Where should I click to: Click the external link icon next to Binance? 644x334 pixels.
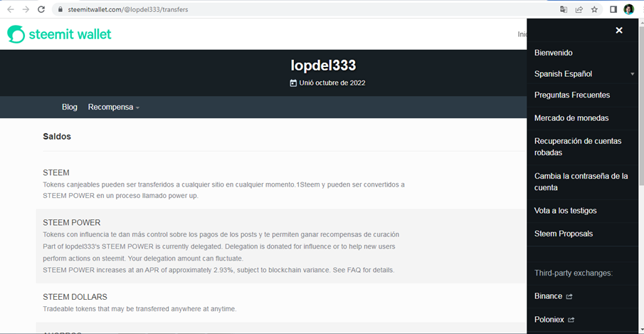569,297
